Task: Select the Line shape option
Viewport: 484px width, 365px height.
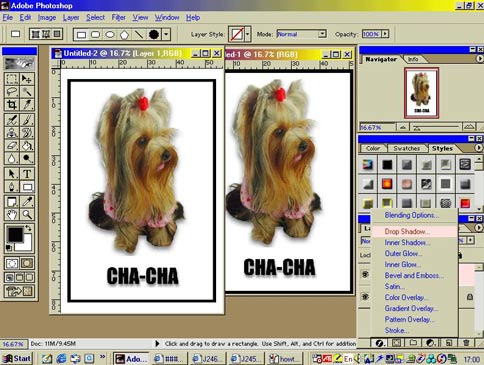Action: 139,34
